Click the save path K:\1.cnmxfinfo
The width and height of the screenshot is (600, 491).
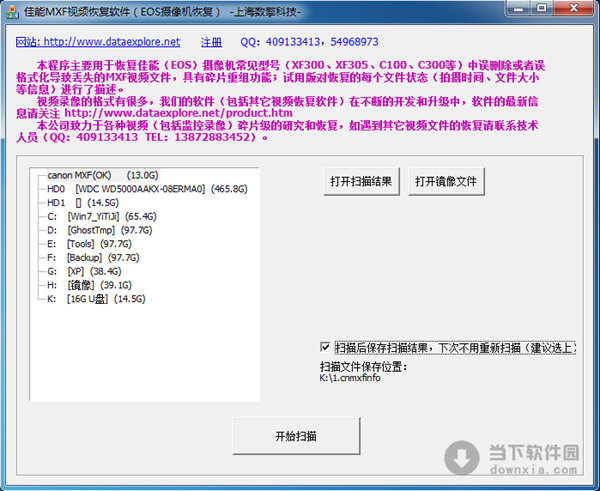350,378
